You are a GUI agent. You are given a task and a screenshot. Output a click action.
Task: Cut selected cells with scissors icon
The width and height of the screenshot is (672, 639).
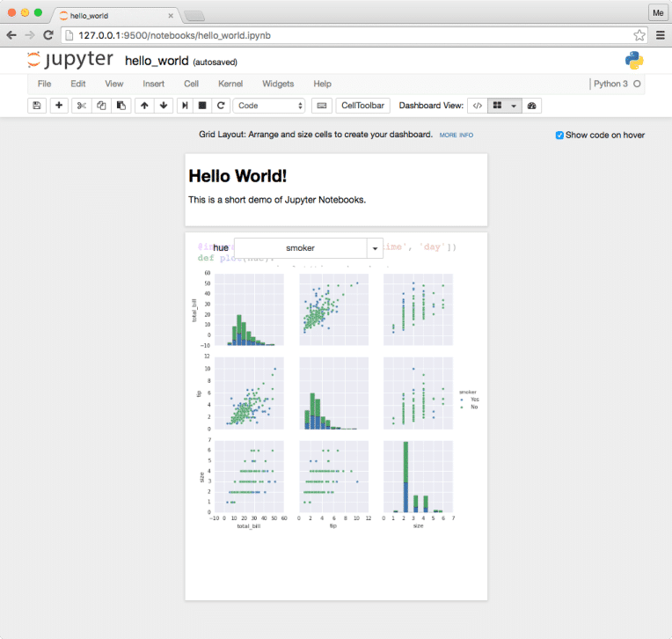coord(82,106)
